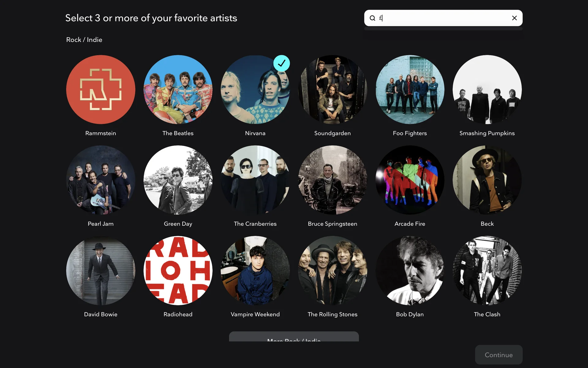Choose Green Day artist circle
This screenshot has width=588, height=368.
178,180
